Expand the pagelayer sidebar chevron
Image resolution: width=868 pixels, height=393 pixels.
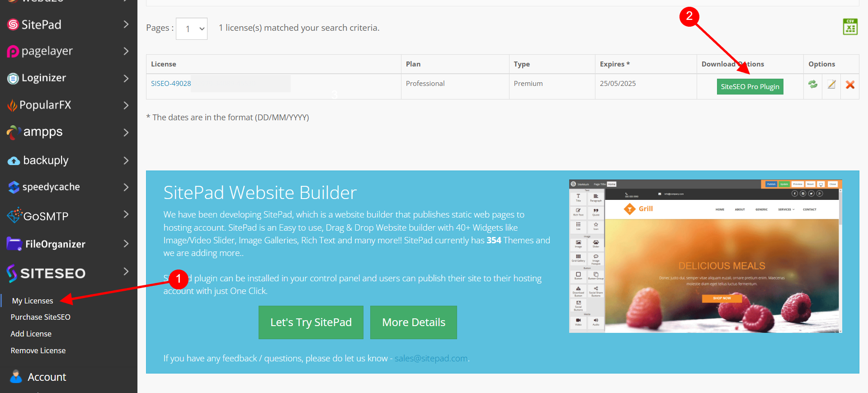coord(126,52)
